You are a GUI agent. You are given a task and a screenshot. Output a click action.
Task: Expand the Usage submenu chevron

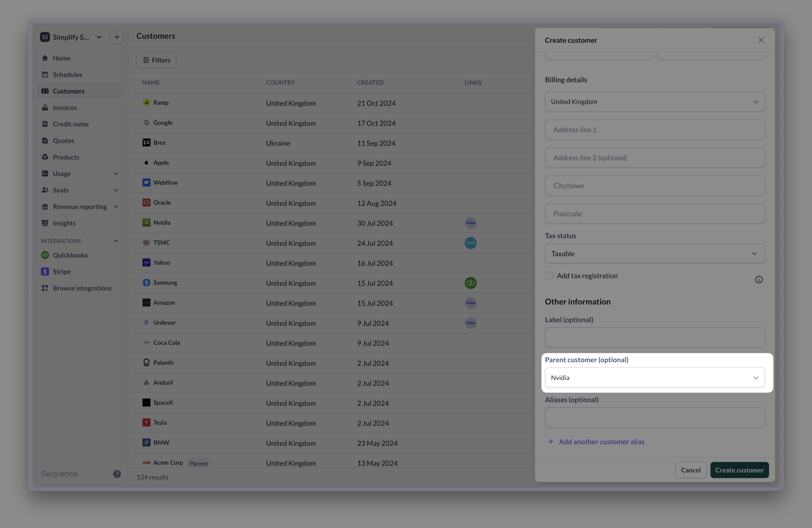pyautogui.click(x=116, y=173)
